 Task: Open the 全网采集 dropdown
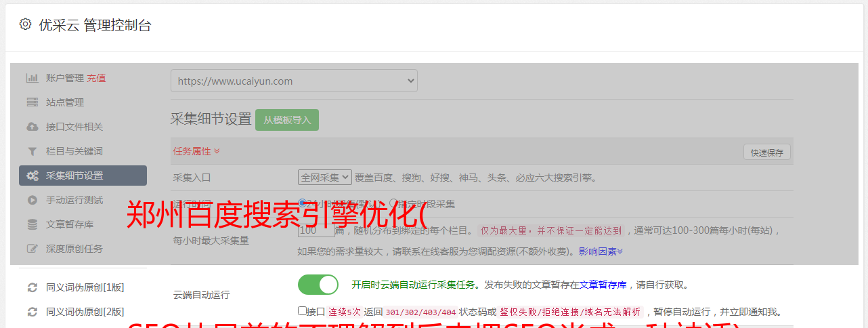pyautogui.click(x=325, y=178)
